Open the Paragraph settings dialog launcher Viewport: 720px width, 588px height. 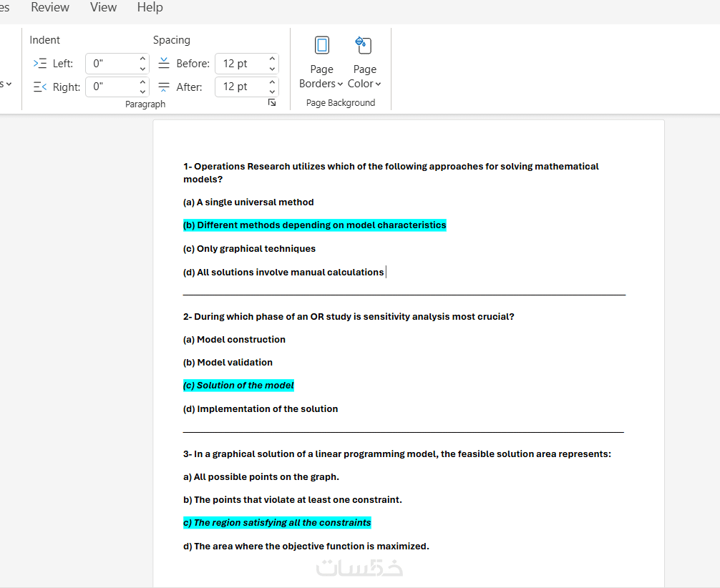(x=272, y=103)
